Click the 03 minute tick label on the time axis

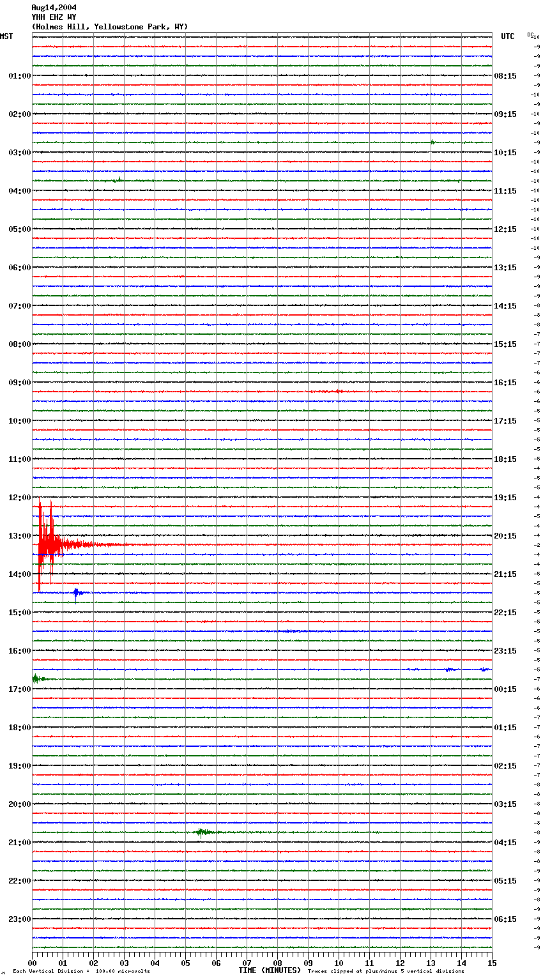[124, 962]
